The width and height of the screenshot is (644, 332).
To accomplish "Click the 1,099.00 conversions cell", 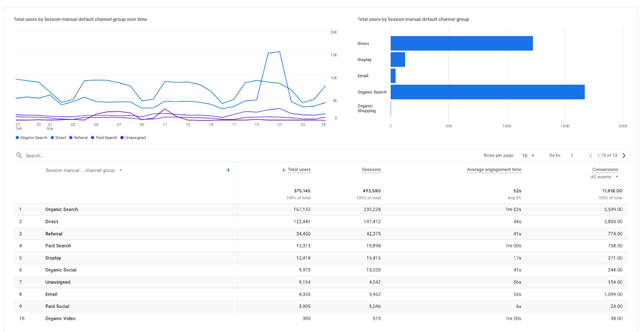I will point(612,294).
